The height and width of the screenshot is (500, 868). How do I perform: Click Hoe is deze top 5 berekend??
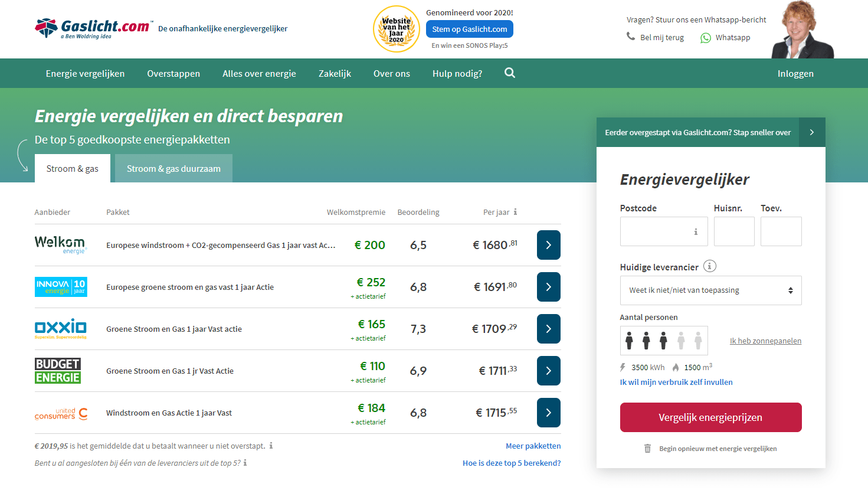[512, 463]
